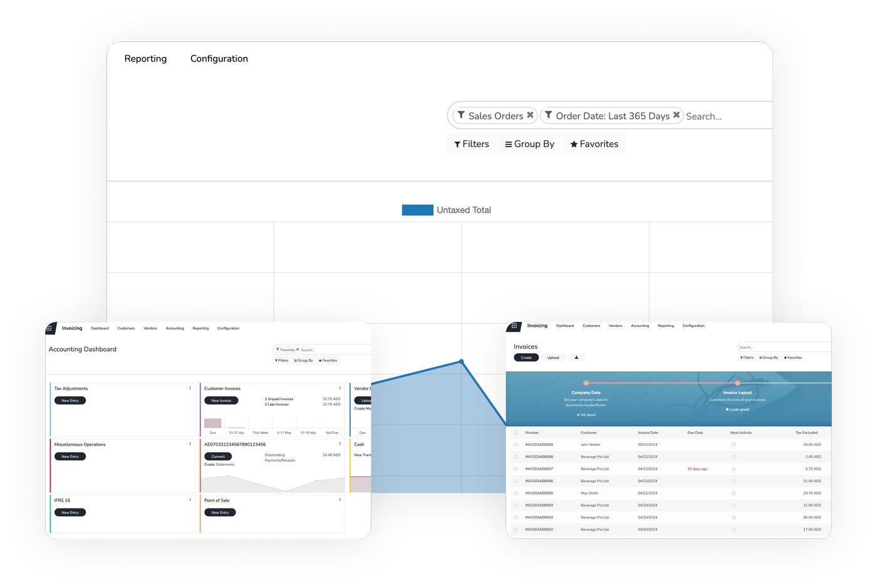Expand the Favorites dropdown in Accounting Dashboard
Screen dimensions: 877x588
pyautogui.click(x=328, y=361)
